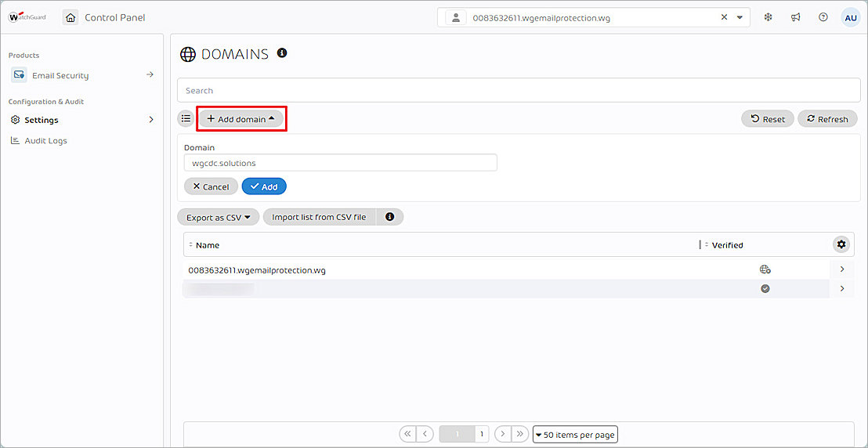Collapse the Add domain panel
868x448 pixels.
[x=241, y=119]
